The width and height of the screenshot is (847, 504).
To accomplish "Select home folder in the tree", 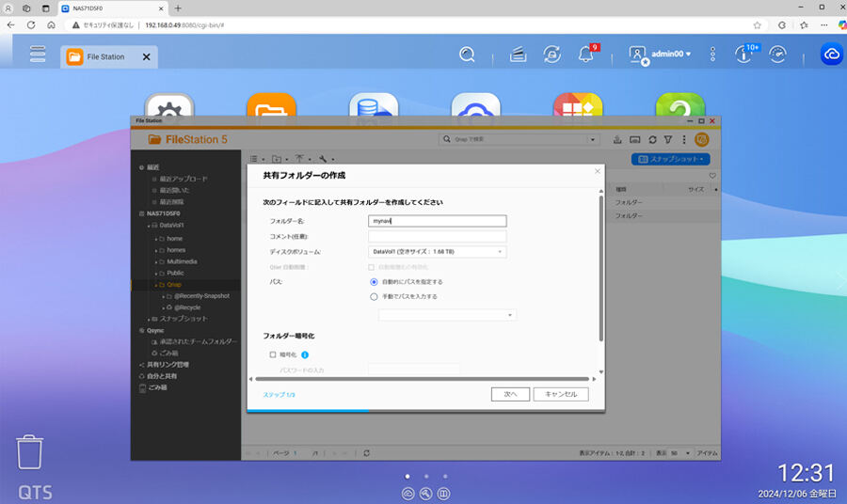I will tap(174, 239).
